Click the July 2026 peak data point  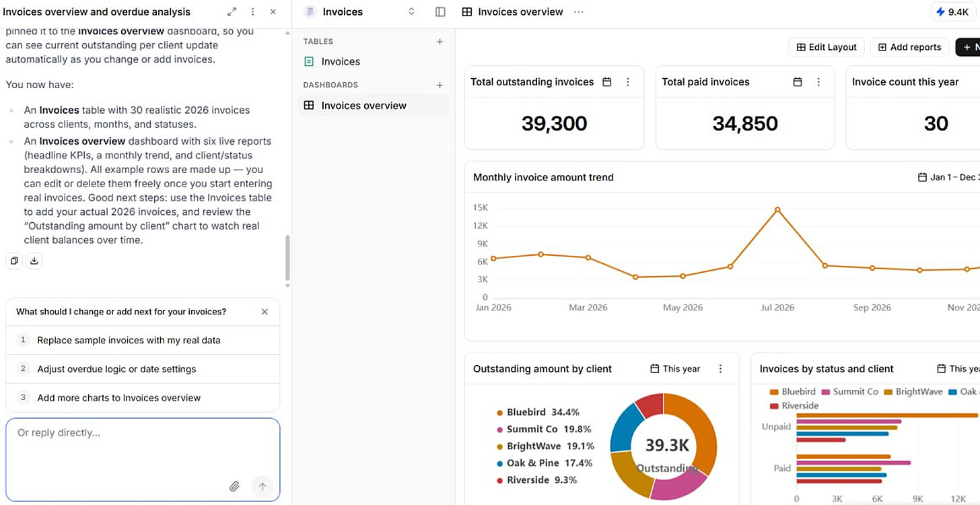[777, 209]
